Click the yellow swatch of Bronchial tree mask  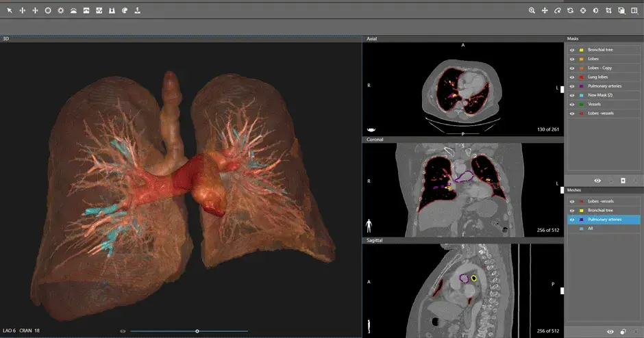[x=582, y=50]
